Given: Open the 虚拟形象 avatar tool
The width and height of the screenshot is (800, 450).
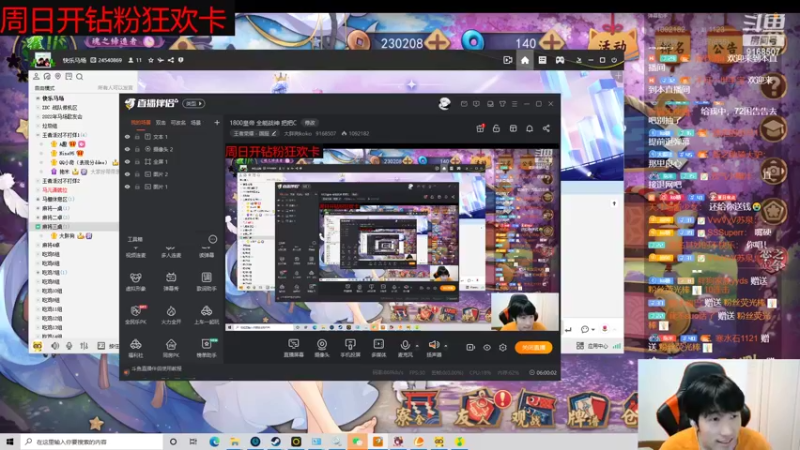Looking at the screenshot, I should [x=135, y=282].
